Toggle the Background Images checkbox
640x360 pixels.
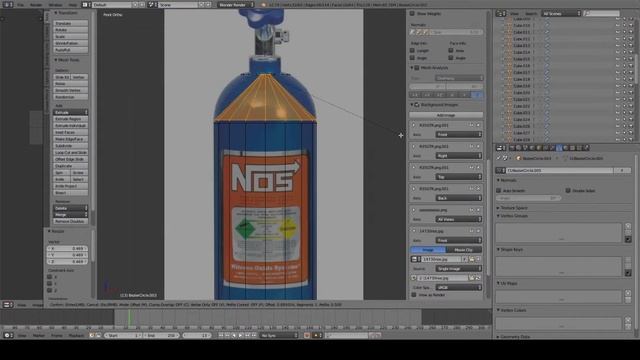[x=417, y=105]
